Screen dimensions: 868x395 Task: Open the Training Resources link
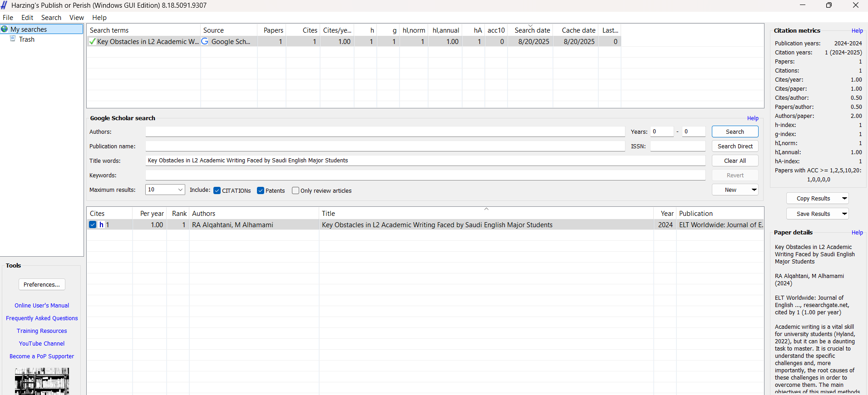[42, 331]
